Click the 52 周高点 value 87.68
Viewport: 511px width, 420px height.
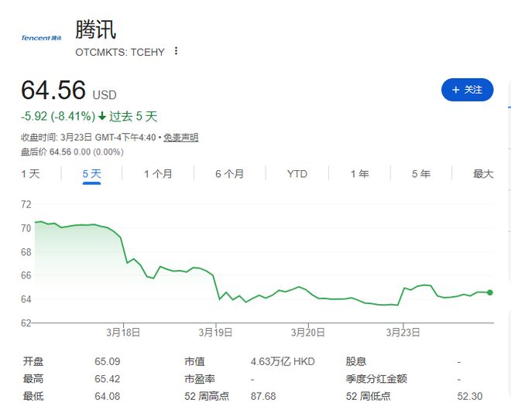pyautogui.click(x=264, y=396)
